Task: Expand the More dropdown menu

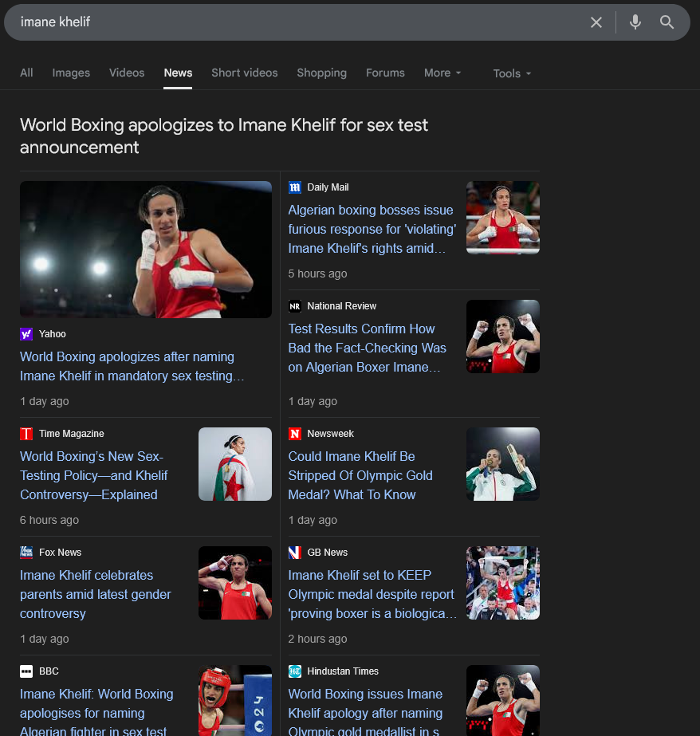Action: [442, 73]
